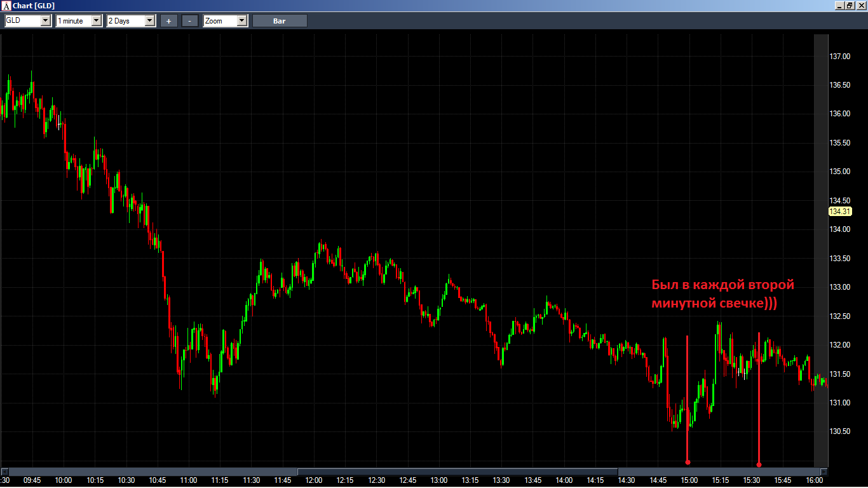Click the plus zoom-in button

[x=168, y=21]
